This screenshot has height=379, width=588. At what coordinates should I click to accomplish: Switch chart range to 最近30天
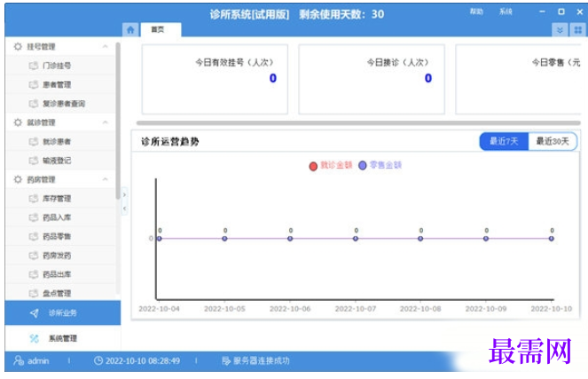(x=553, y=141)
